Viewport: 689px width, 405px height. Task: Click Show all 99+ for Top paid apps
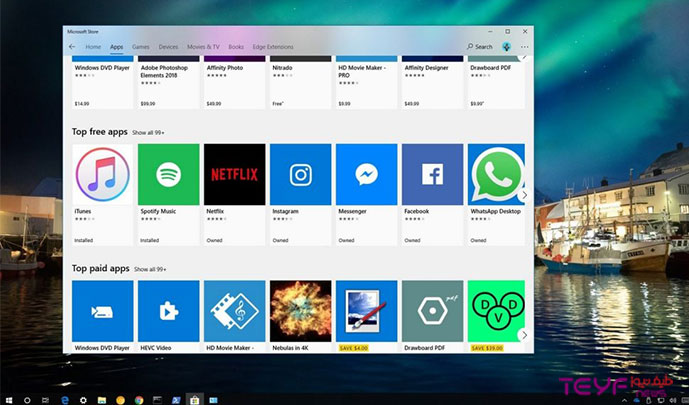150,269
